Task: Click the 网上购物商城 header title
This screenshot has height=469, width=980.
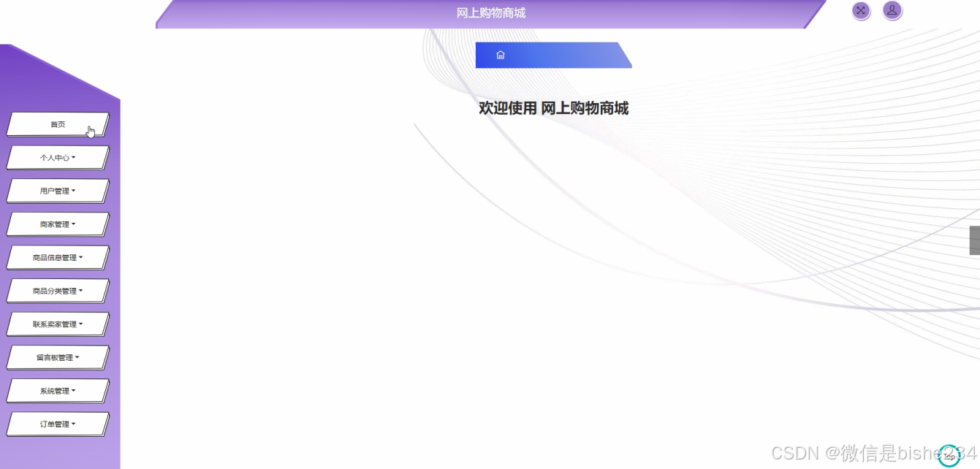Action: click(x=491, y=13)
